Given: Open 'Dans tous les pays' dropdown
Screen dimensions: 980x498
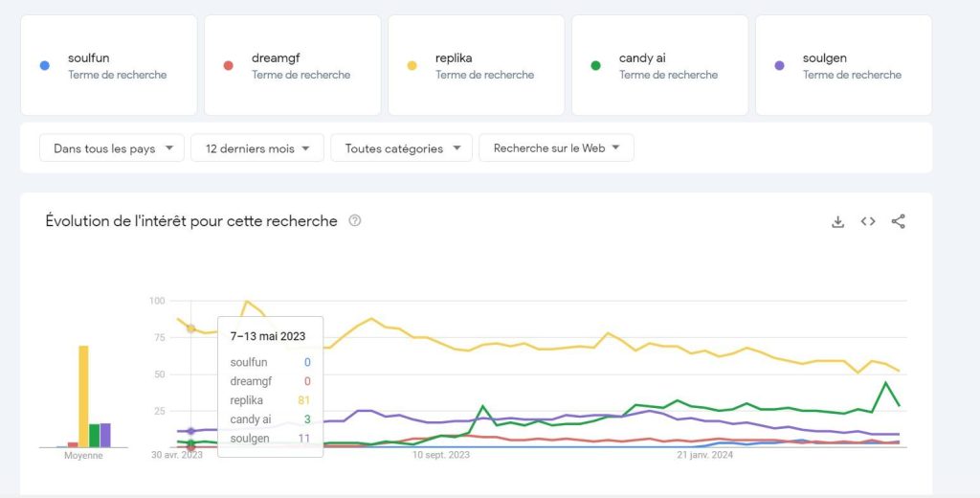Looking at the screenshot, I should [x=112, y=148].
